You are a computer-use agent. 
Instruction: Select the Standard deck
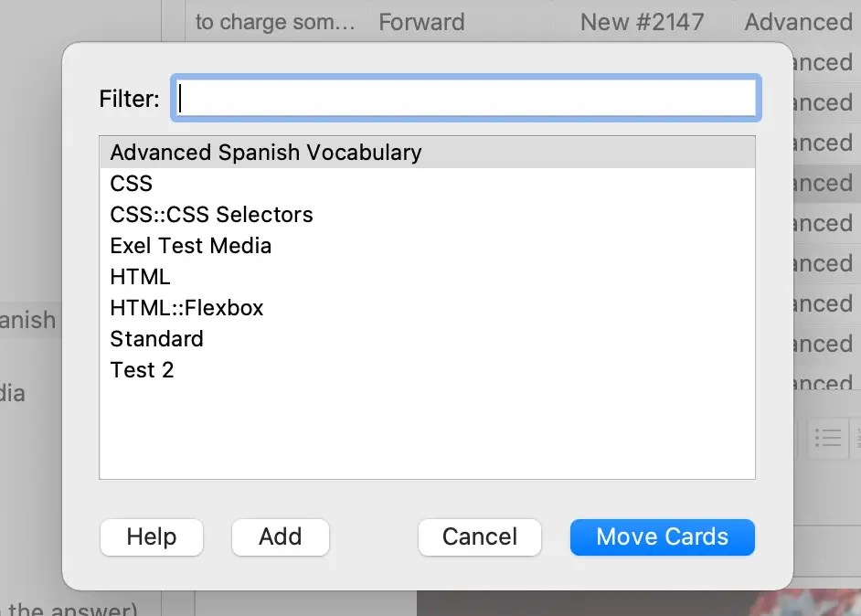pos(156,339)
